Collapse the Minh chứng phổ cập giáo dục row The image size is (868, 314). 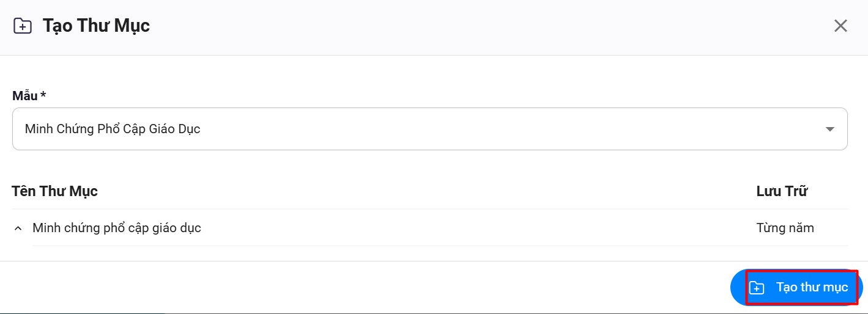click(x=18, y=228)
